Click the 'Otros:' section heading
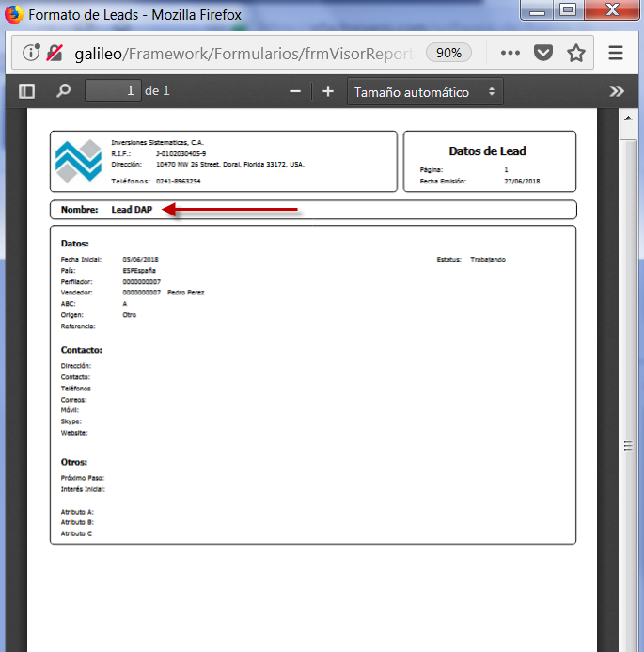644x652 pixels. [74, 462]
